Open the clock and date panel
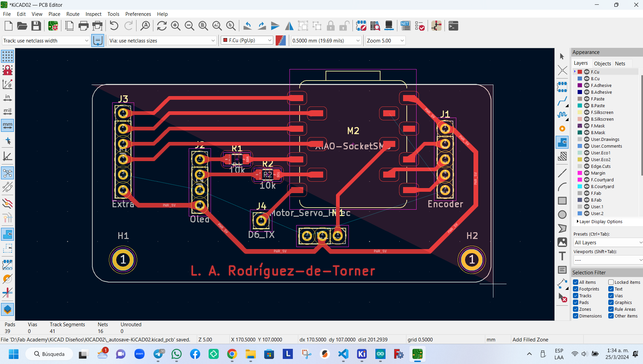This screenshot has width=643, height=364. click(617, 354)
